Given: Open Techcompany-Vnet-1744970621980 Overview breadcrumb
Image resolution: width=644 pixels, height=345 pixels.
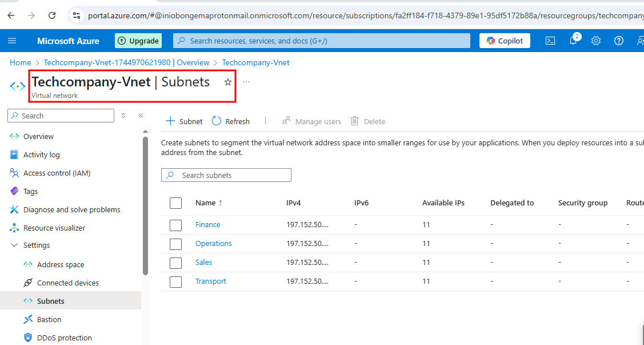Looking at the screenshot, I should pos(126,62).
